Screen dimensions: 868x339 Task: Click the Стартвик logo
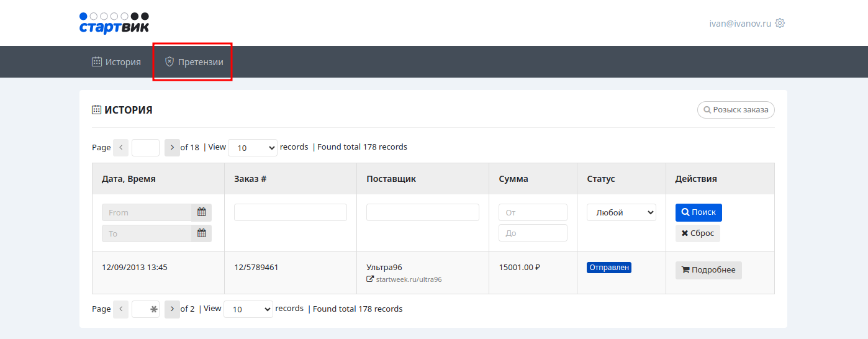(114, 23)
